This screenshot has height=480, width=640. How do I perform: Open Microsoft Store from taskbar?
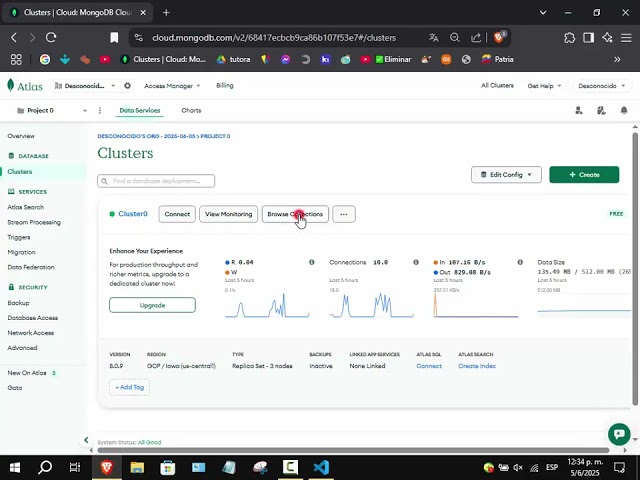coord(168,467)
